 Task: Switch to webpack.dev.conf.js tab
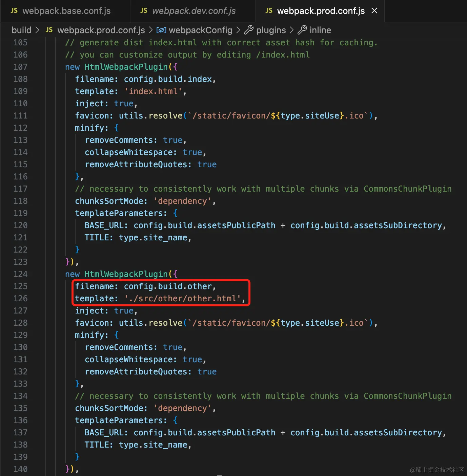[x=193, y=11]
